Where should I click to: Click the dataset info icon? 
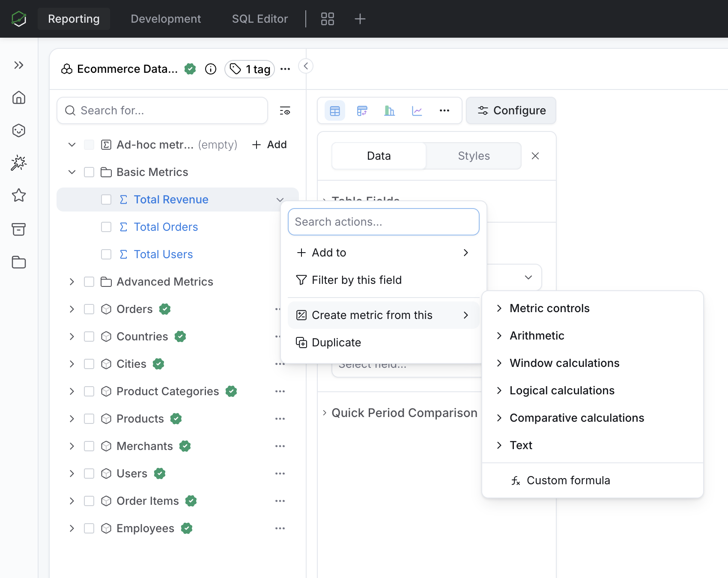coord(211,69)
